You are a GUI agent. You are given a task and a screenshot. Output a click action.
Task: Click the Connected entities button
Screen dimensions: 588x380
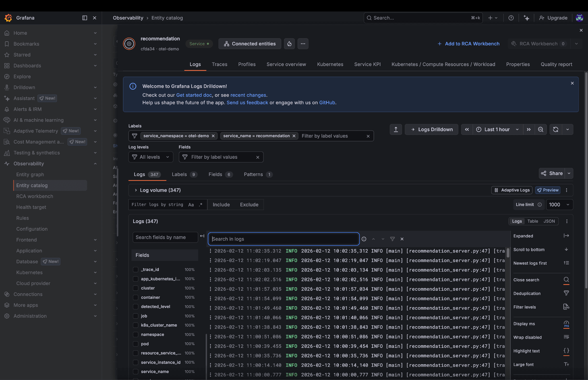250,44
